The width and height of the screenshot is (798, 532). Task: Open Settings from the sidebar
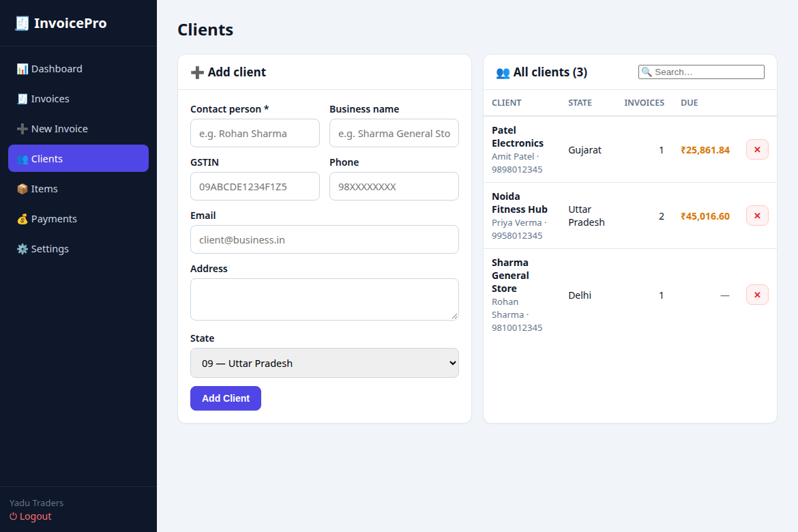[78, 249]
